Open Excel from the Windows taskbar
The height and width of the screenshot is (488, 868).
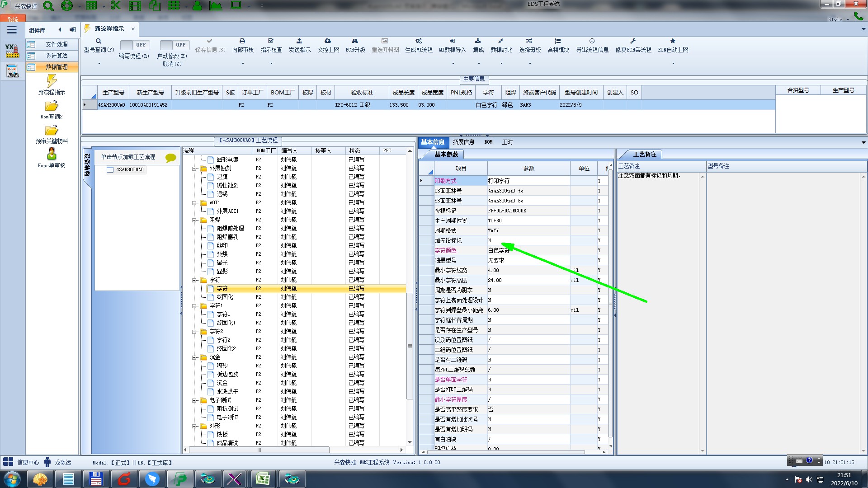click(x=263, y=479)
